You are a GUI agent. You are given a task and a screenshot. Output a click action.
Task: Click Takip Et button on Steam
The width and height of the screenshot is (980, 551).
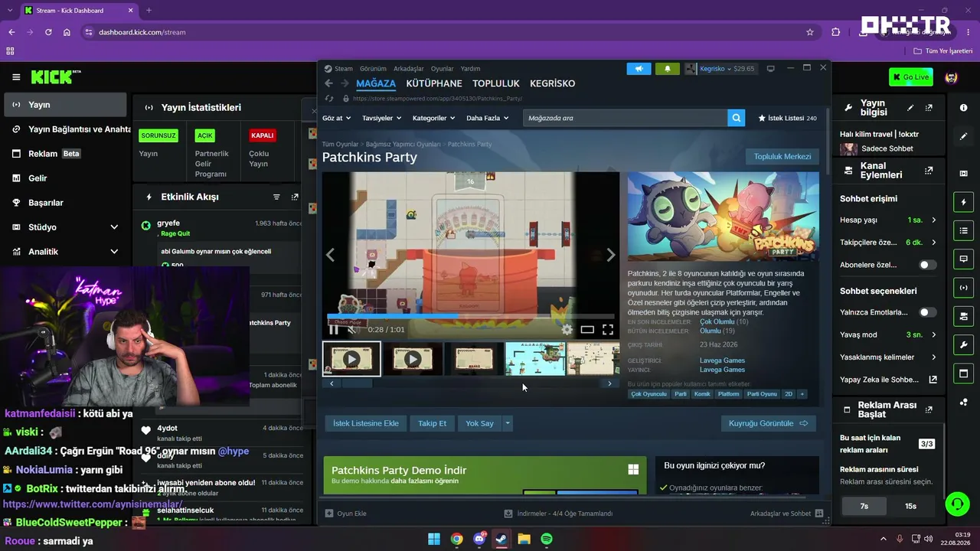432,423
